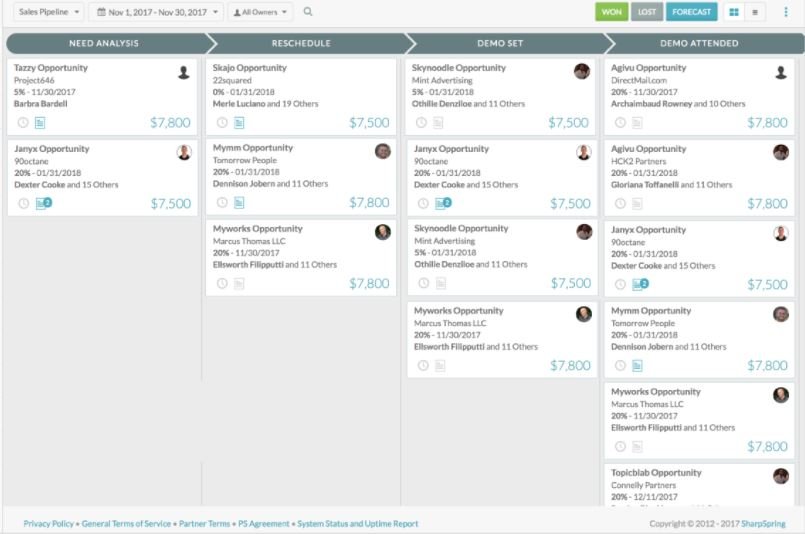Click owner avatar on Tazzy Opportunity card

tap(183, 72)
